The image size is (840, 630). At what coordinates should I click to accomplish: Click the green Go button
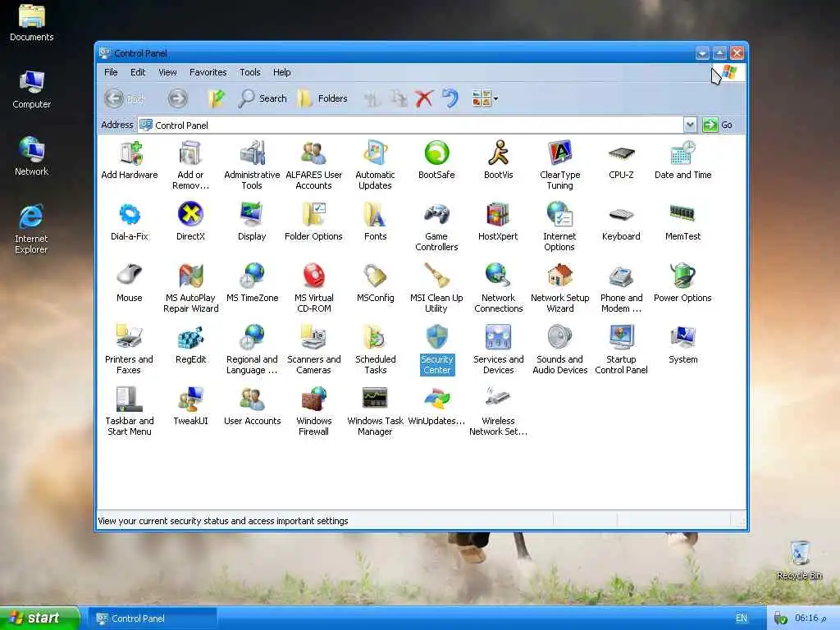coord(717,125)
